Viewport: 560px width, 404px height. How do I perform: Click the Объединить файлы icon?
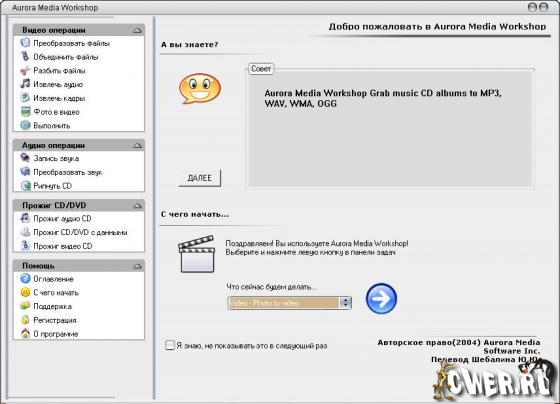coord(25,56)
